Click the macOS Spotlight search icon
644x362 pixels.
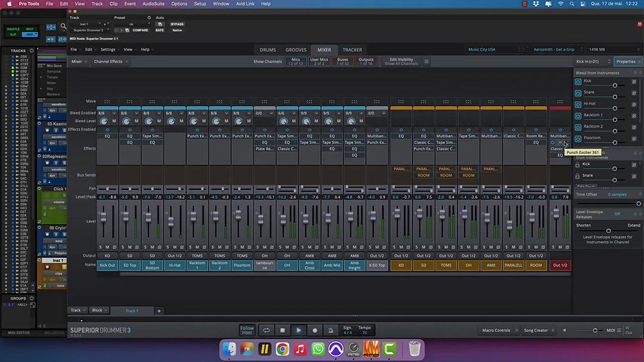(x=572, y=4)
